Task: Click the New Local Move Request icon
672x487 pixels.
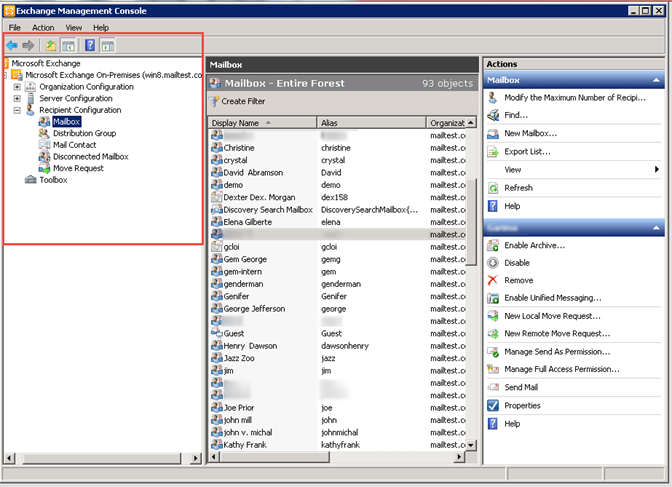Action: click(x=493, y=316)
